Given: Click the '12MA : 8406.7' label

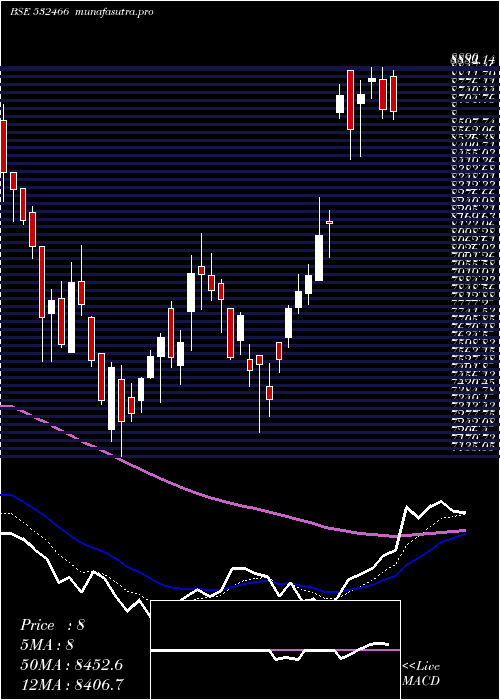Looking at the screenshot, I should (x=71, y=685).
